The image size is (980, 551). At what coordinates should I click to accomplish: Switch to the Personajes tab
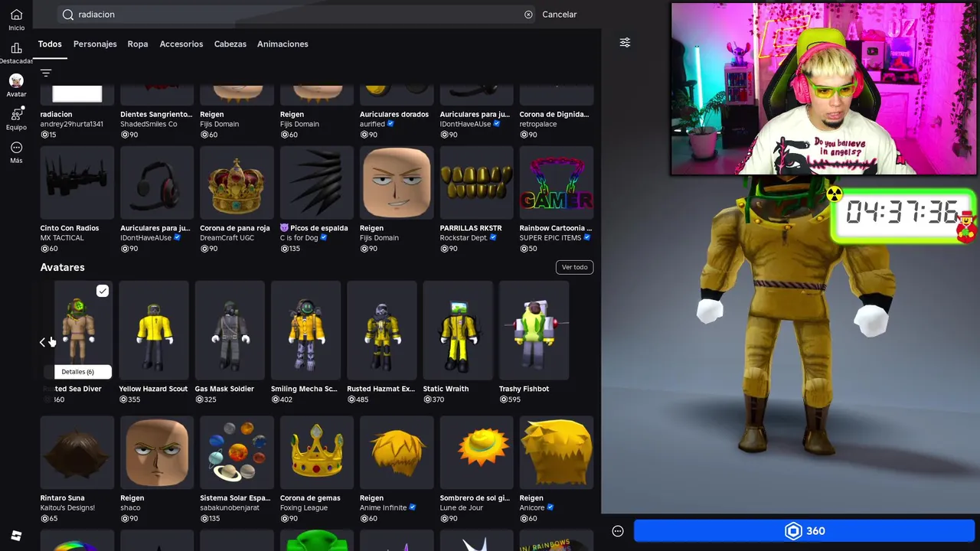click(x=95, y=44)
